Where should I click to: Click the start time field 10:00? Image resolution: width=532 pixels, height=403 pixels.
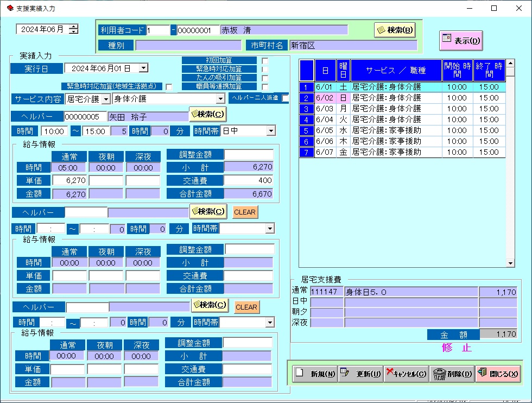54,131
